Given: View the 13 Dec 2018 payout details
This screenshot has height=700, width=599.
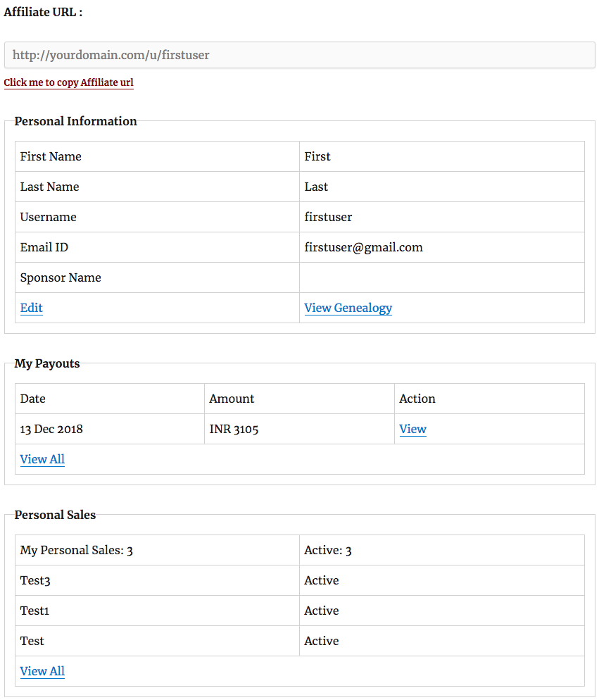Looking at the screenshot, I should click(413, 429).
